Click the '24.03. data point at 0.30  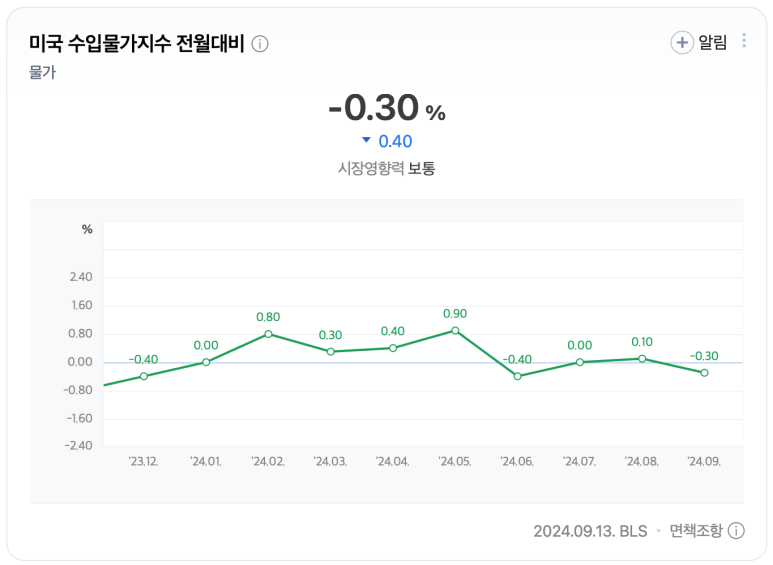coord(331,352)
